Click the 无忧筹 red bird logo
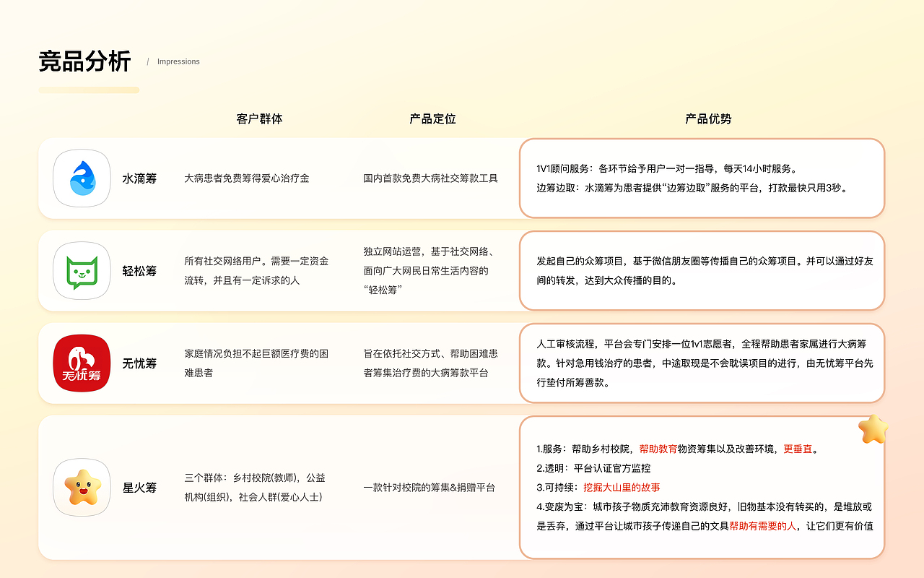924x578 pixels. pos(81,363)
